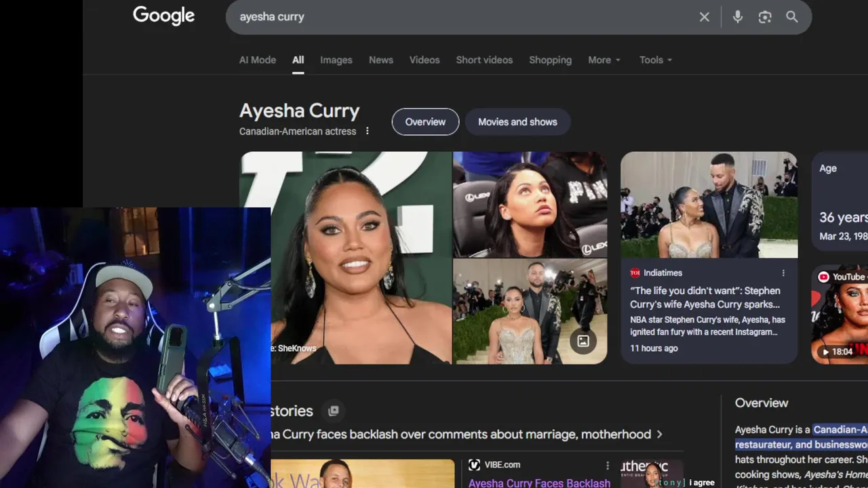Open the Google logo homepage
868x488 pixels.
click(x=163, y=16)
